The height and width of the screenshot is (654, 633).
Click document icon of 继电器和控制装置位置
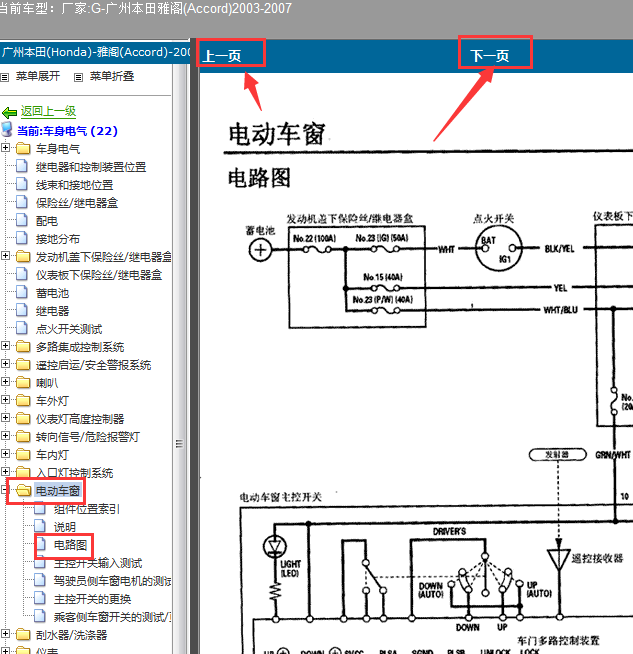pyautogui.click(x=22, y=166)
